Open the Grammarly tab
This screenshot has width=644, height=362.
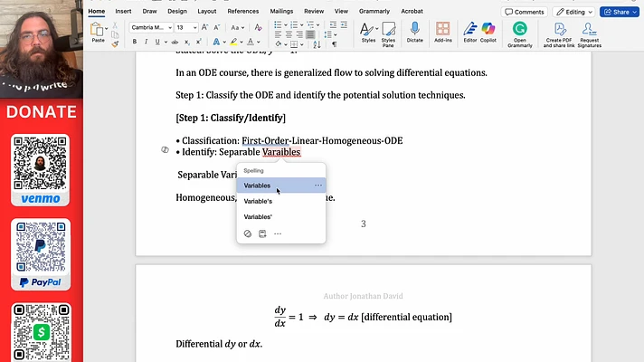[x=374, y=11]
